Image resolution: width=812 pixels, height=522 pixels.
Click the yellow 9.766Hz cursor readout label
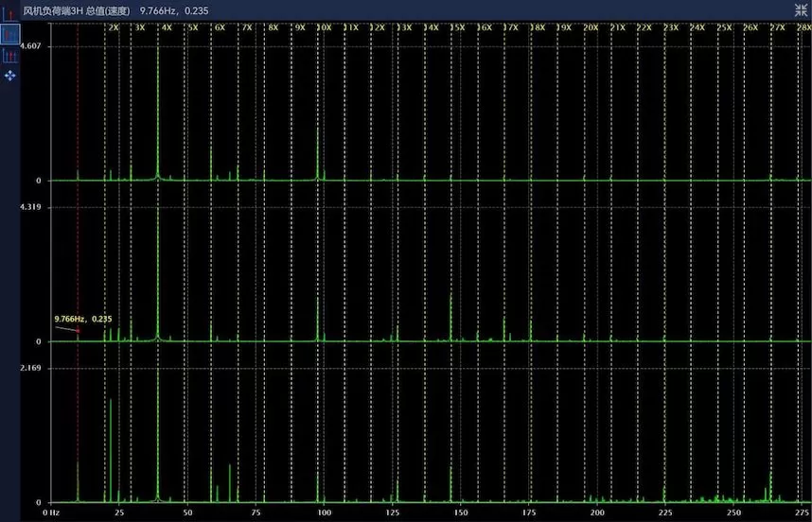click(x=83, y=320)
